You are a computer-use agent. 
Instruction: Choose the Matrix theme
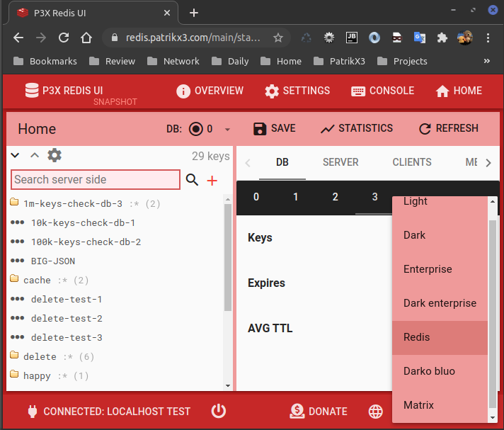(440, 405)
